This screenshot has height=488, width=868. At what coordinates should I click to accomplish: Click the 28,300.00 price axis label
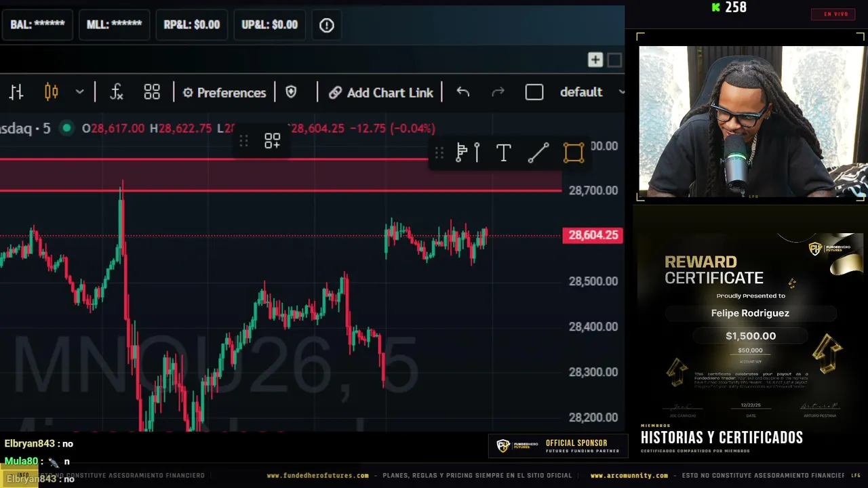tap(593, 372)
